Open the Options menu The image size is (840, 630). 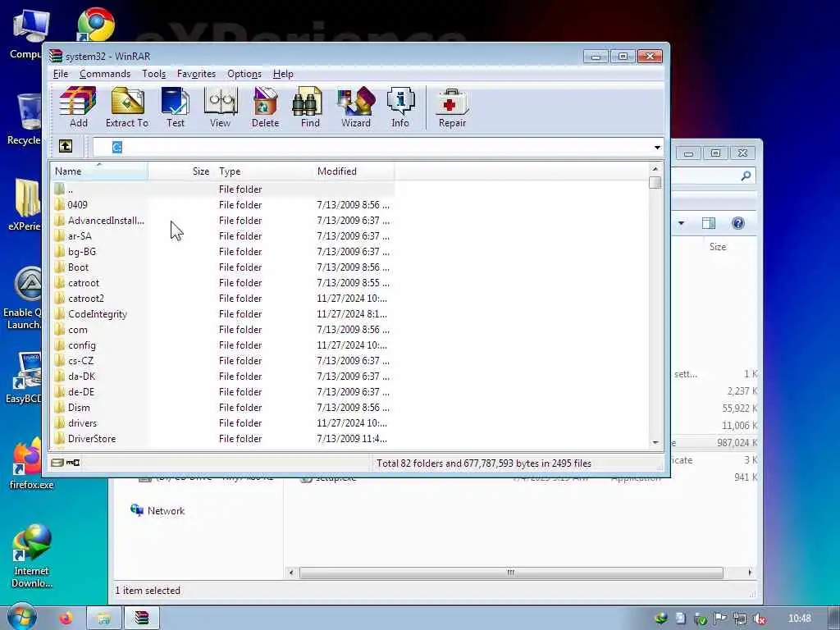[x=244, y=74]
